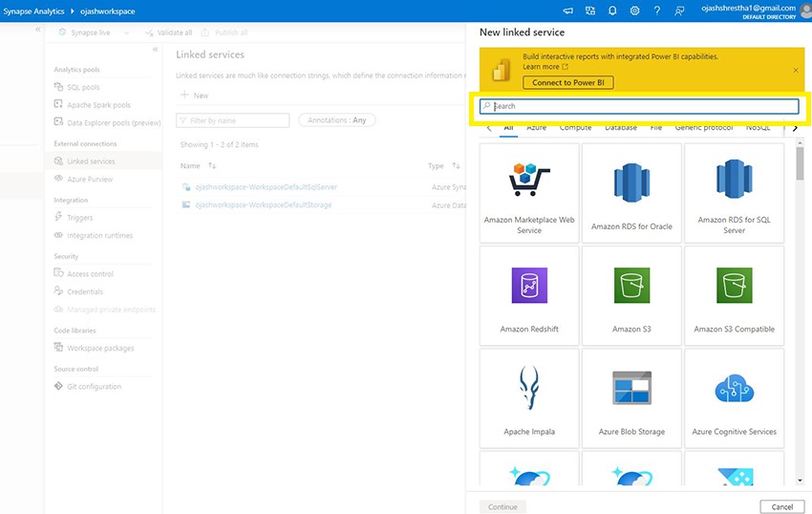Viewport: 812px width, 514px height.
Task: Show previous category tabs with left chevron
Action: click(489, 128)
